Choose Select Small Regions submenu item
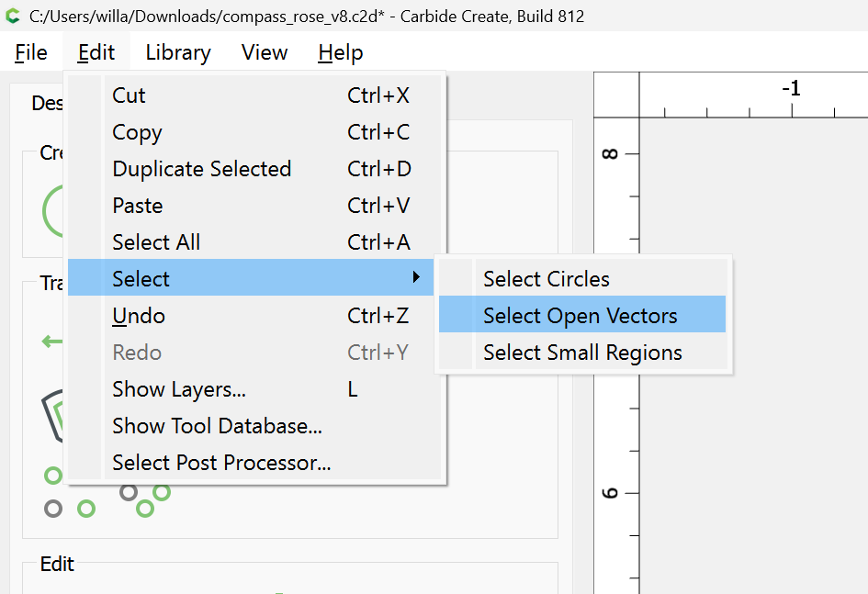868x594 pixels. [582, 353]
